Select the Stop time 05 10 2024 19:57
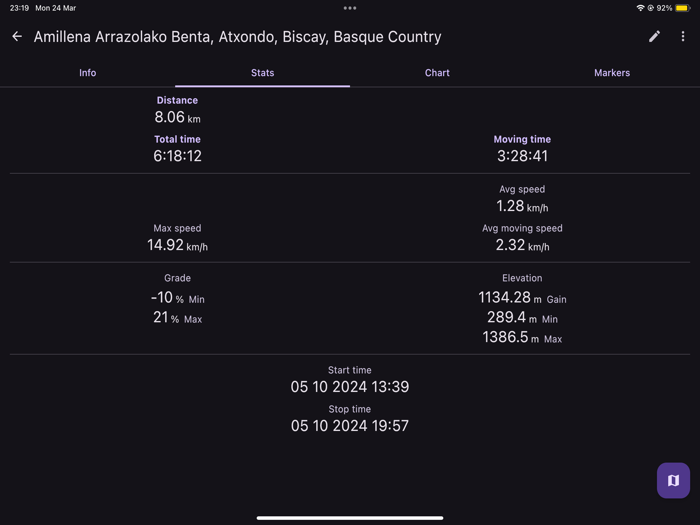This screenshot has width=700, height=525. tap(350, 425)
